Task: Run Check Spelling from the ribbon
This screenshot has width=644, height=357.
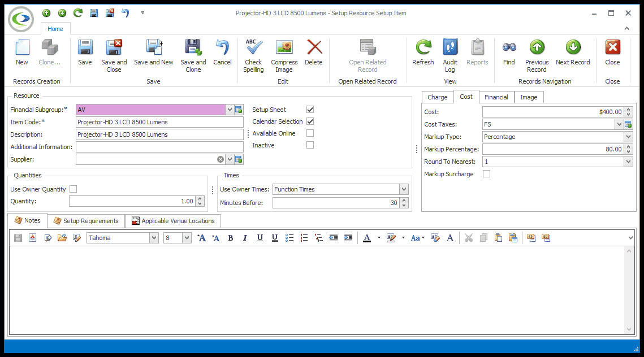Action: point(253,56)
